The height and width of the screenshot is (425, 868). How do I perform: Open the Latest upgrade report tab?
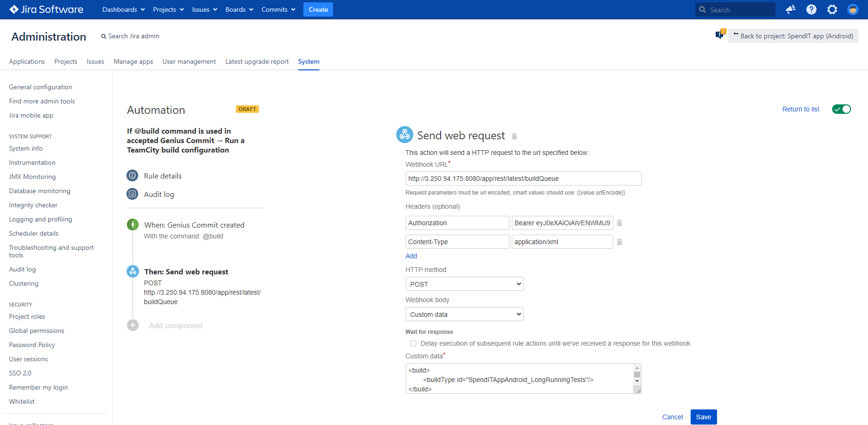pos(257,61)
